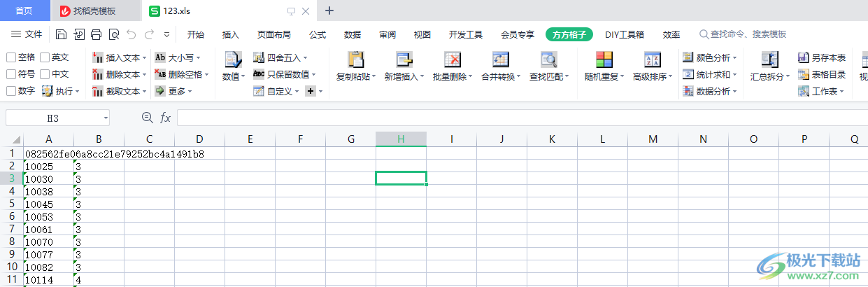
Task: Click the 查找匹配 magnifier icon
Action: coord(549,60)
